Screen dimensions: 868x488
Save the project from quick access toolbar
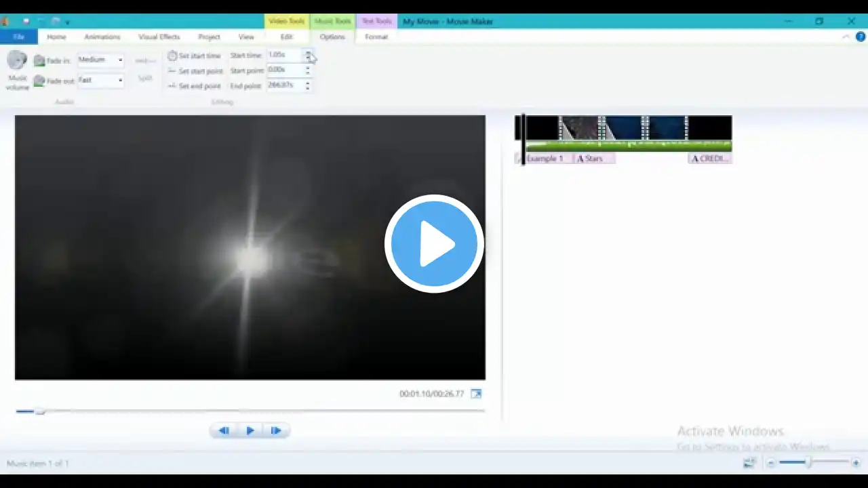tap(26, 22)
